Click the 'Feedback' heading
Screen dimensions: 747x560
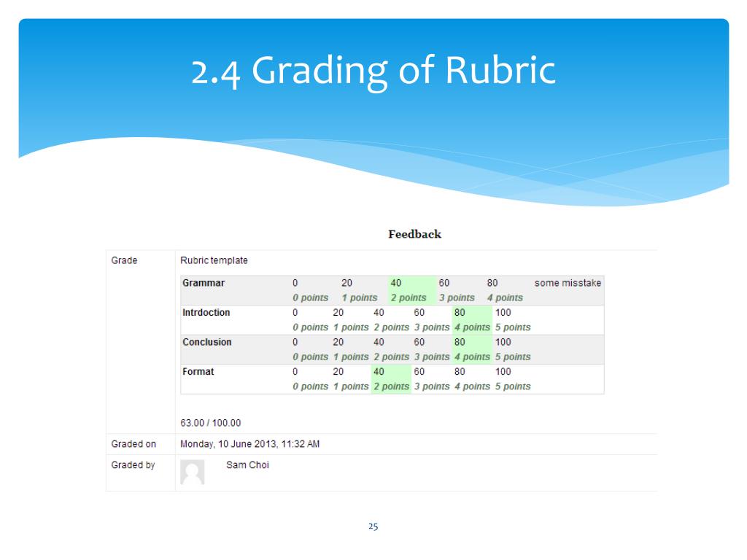414,234
